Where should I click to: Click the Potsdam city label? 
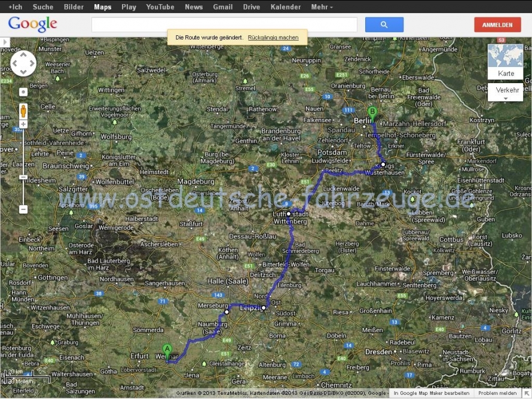pos(332,153)
